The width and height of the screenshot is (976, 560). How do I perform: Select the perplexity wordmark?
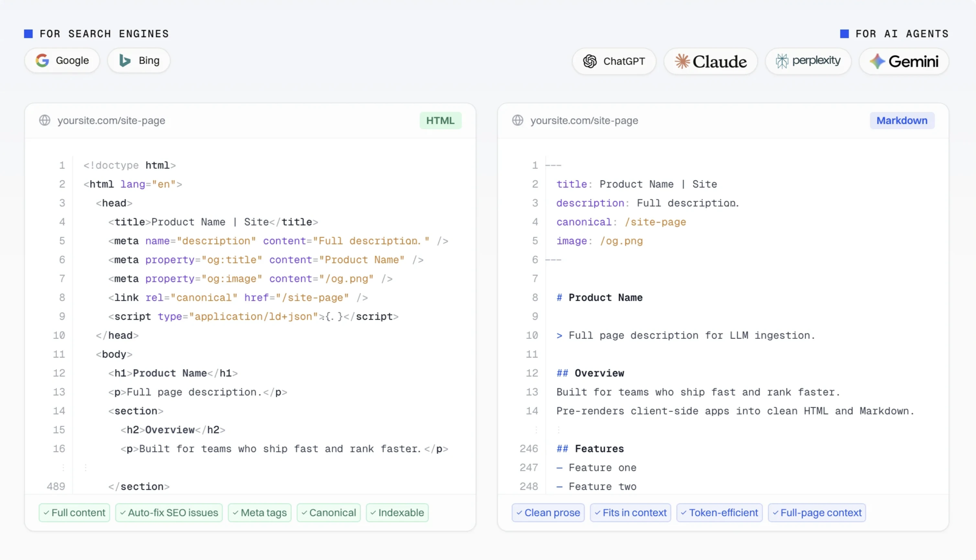(816, 61)
